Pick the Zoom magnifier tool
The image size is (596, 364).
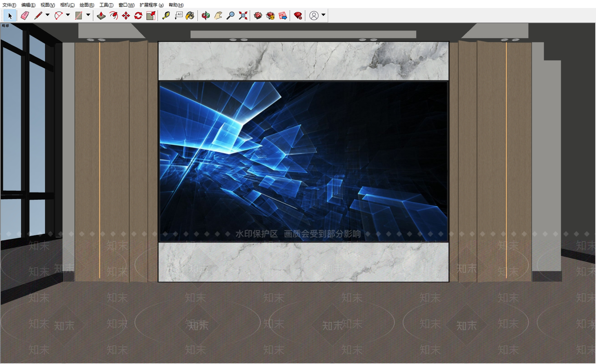(231, 16)
